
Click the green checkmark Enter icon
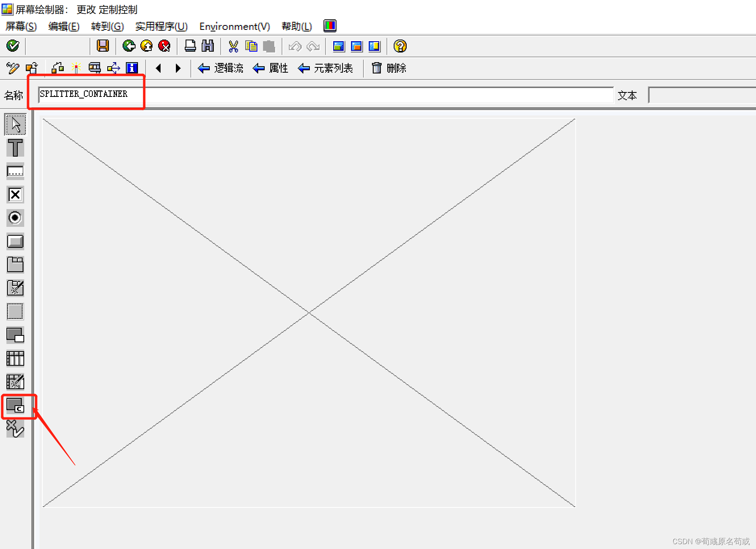pyautogui.click(x=13, y=46)
